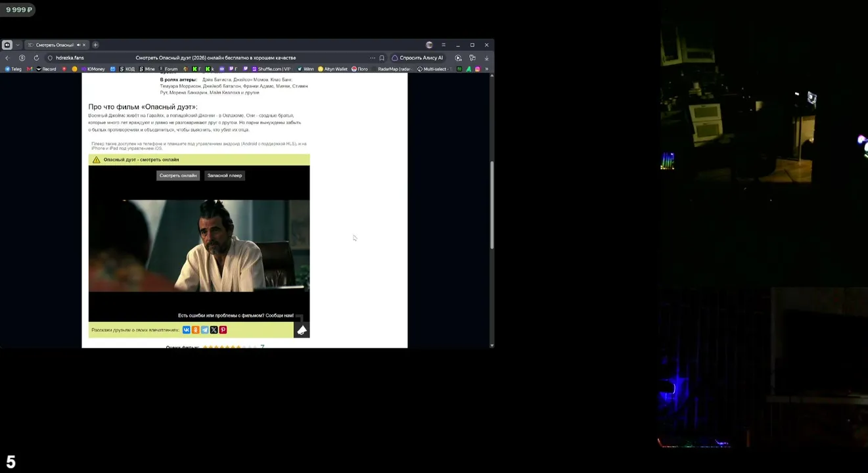Expand hidden bookmarks chevron
868x473 pixels.
[486, 69]
